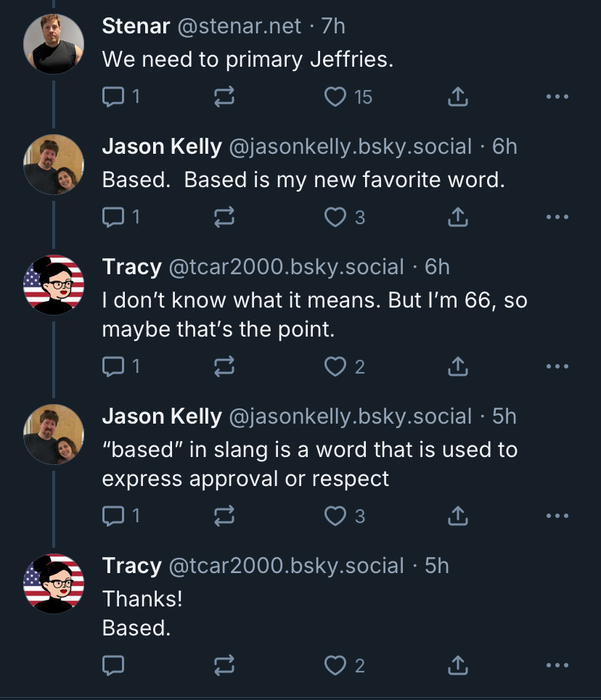Repost Stenar's post about Jeffries
Image resolution: width=601 pixels, height=700 pixels.
coord(224,96)
